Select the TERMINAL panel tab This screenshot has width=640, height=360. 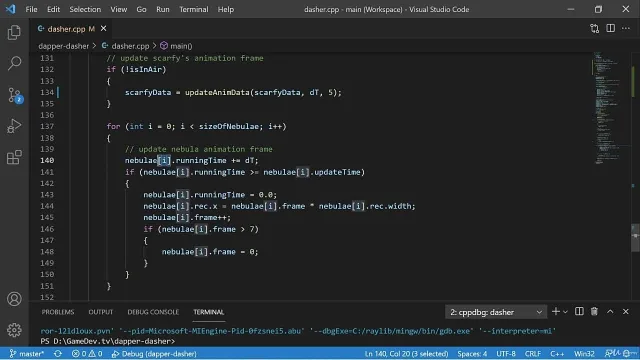pos(209,312)
